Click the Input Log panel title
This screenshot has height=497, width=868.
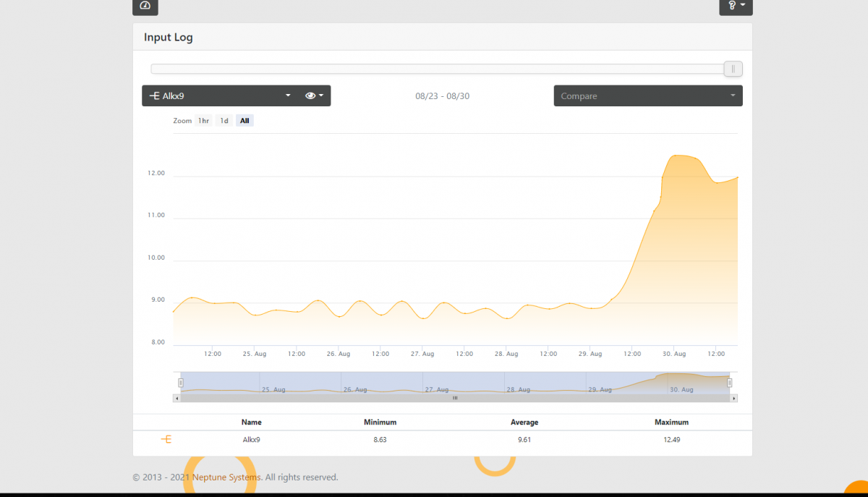coord(169,37)
